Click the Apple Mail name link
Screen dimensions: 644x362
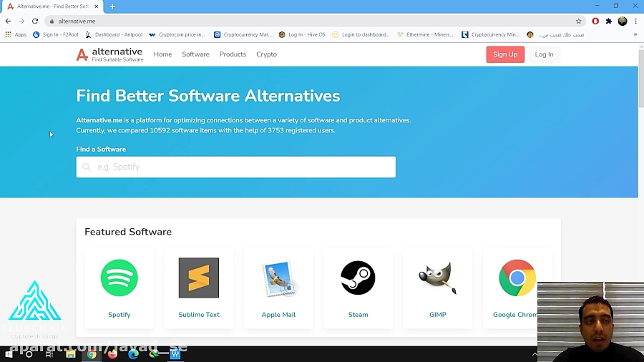pos(278,314)
